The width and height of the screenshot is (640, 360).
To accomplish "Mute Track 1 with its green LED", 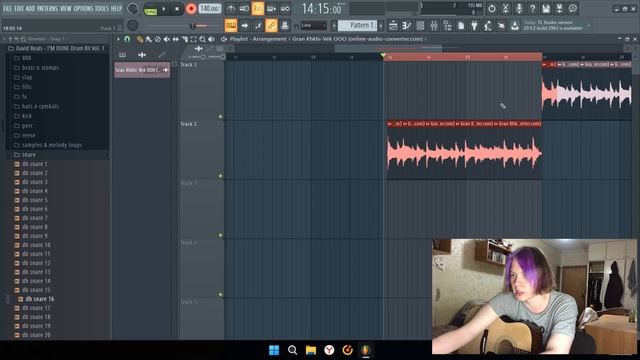I will 220,116.
